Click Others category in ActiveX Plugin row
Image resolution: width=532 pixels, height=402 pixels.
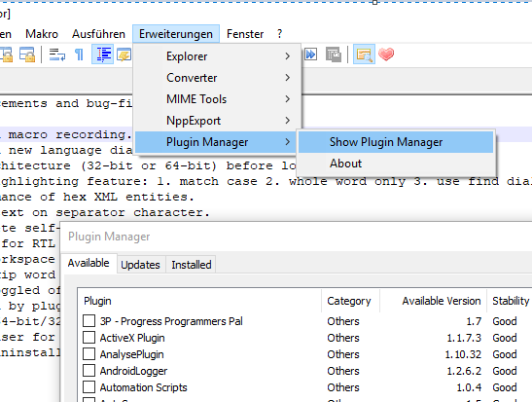[x=343, y=338]
